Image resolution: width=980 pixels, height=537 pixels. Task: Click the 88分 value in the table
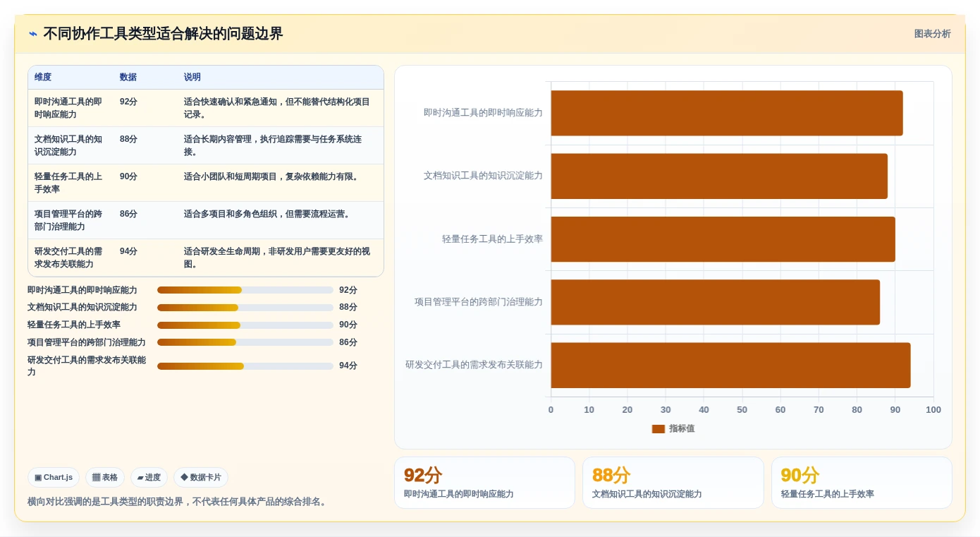coord(128,139)
